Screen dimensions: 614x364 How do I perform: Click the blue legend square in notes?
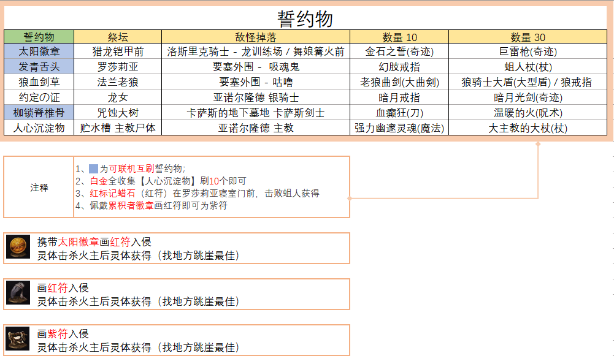point(93,169)
